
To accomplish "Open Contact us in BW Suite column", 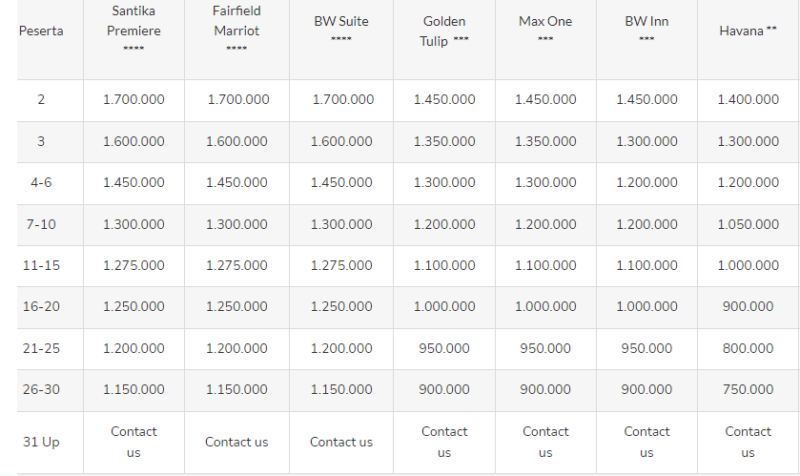I will click(x=341, y=442).
